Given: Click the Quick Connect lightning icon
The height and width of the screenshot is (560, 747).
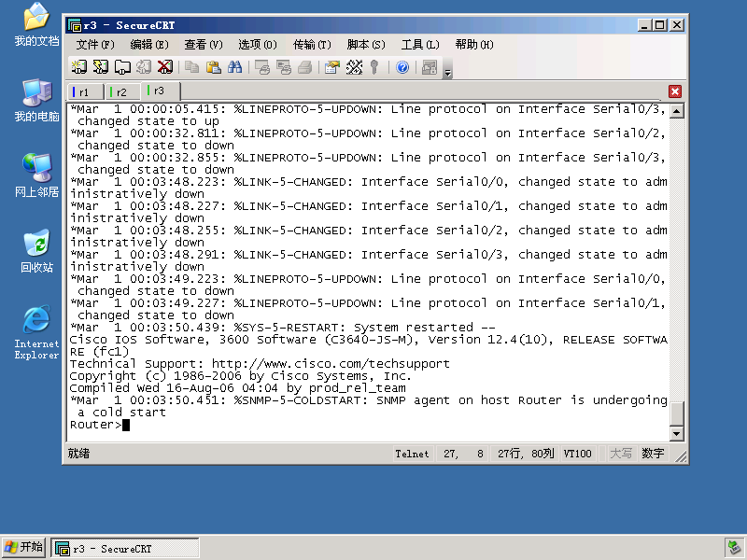Looking at the screenshot, I should coord(101,67).
